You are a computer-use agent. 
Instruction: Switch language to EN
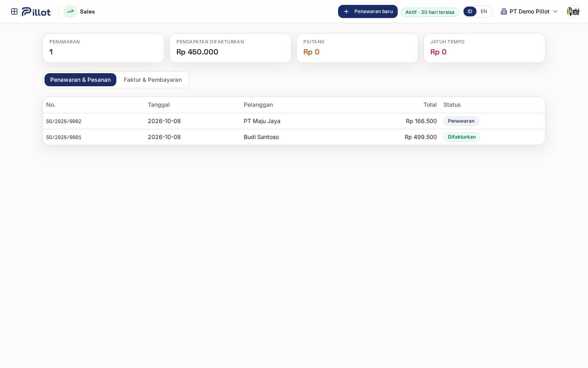(484, 11)
